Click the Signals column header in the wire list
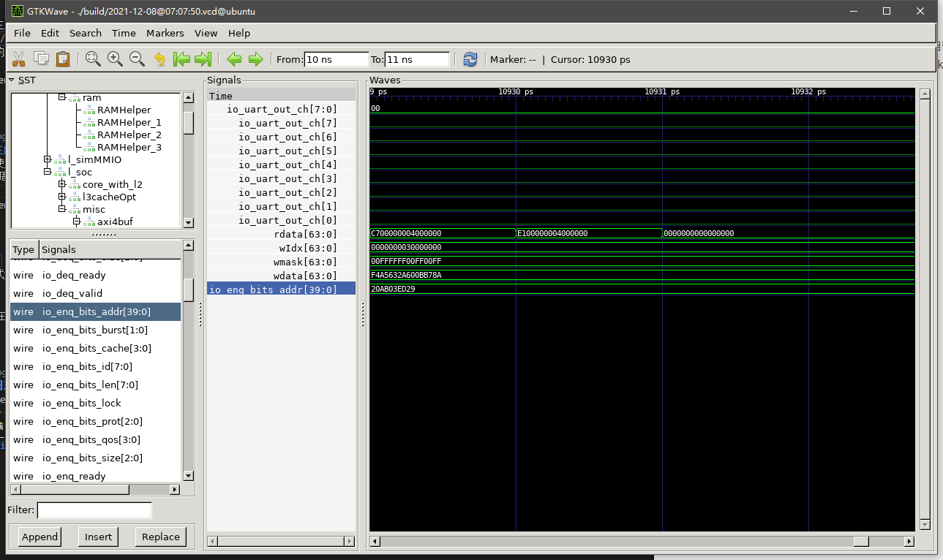This screenshot has width=943, height=560. [x=110, y=249]
